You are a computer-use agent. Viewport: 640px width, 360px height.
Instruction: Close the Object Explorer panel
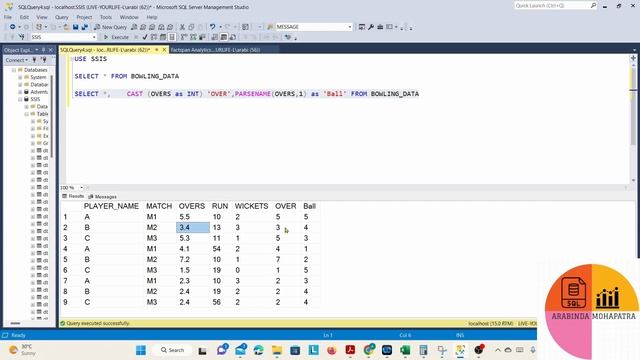pyautogui.click(x=51, y=50)
